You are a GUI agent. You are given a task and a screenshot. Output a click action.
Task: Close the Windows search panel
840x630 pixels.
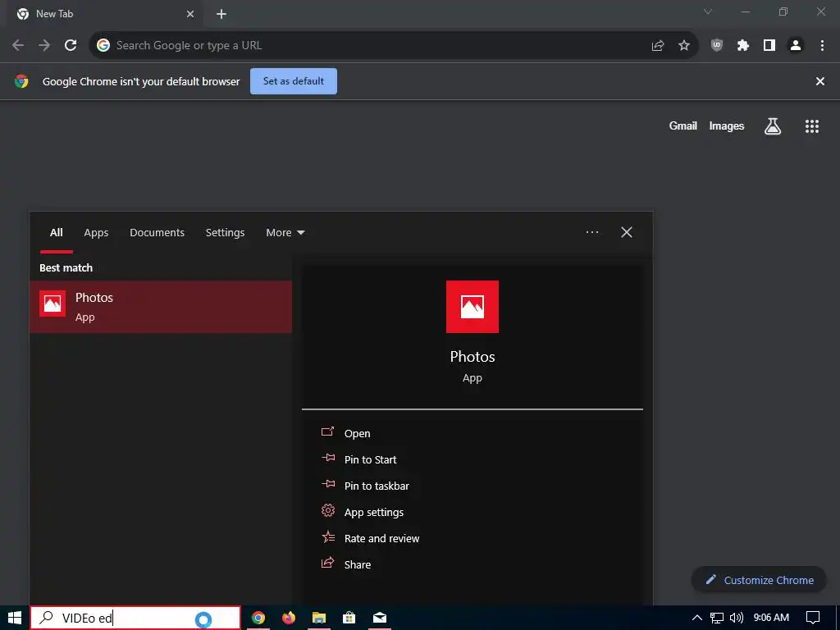626,232
